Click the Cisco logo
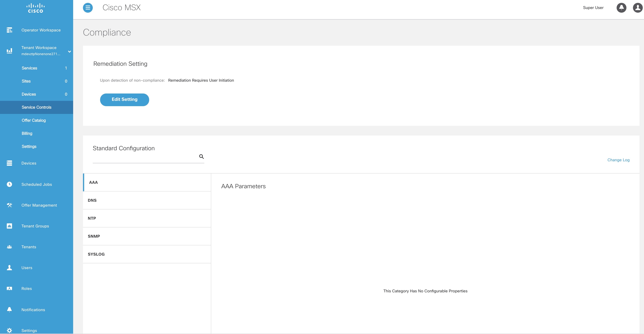Image resolution: width=644 pixels, height=334 pixels. tap(36, 8)
